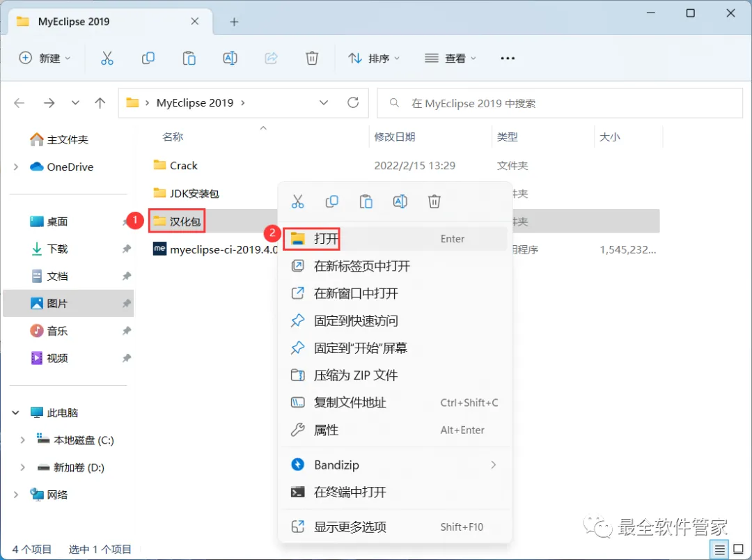Choose 压缩为 ZIP 文件 from context menu

tap(395, 375)
